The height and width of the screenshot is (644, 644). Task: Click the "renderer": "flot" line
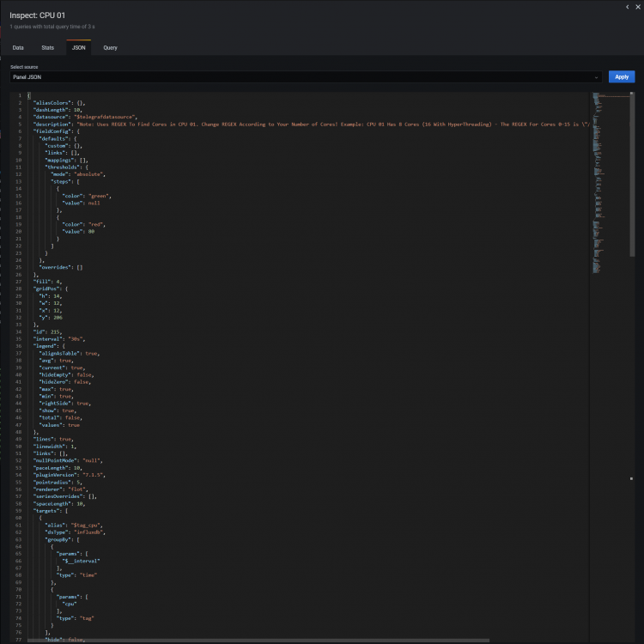[60, 489]
